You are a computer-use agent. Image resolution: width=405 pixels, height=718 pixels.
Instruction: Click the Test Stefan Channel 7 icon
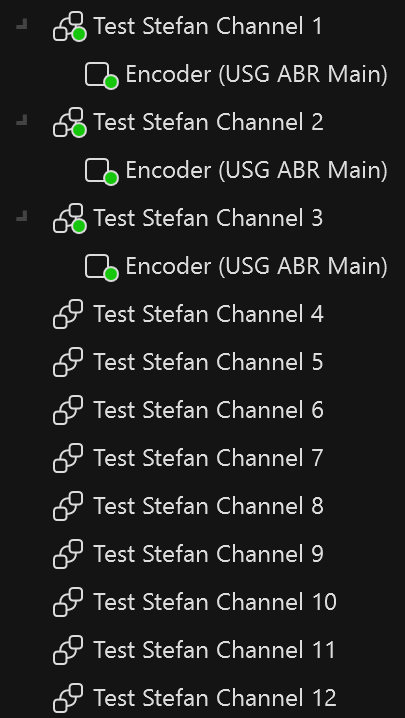click(x=68, y=458)
